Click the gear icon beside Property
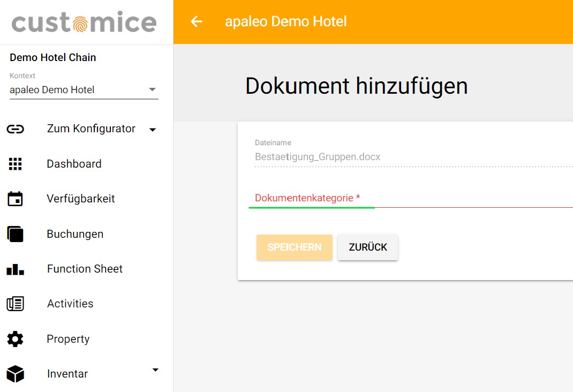The height and width of the screenshot is (392, 573). (x=16, y=339)
